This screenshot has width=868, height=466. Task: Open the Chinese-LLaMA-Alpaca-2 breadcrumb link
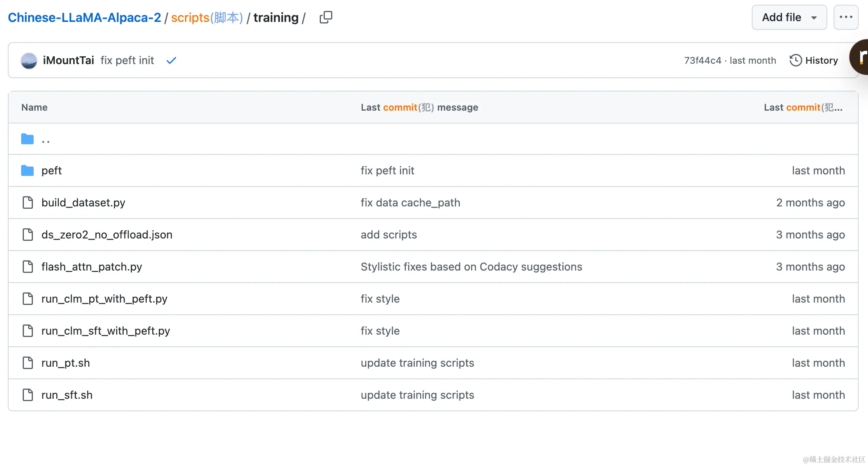pos(84,18)
